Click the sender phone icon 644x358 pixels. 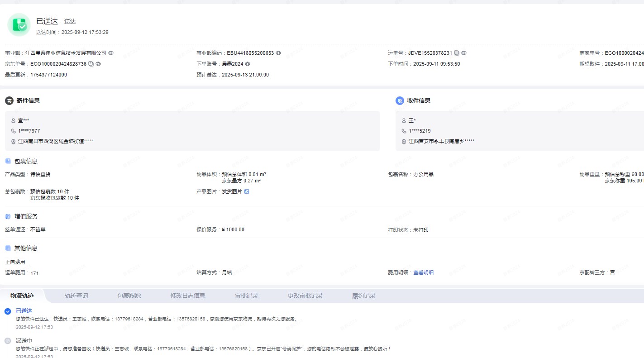click(13, 131)
